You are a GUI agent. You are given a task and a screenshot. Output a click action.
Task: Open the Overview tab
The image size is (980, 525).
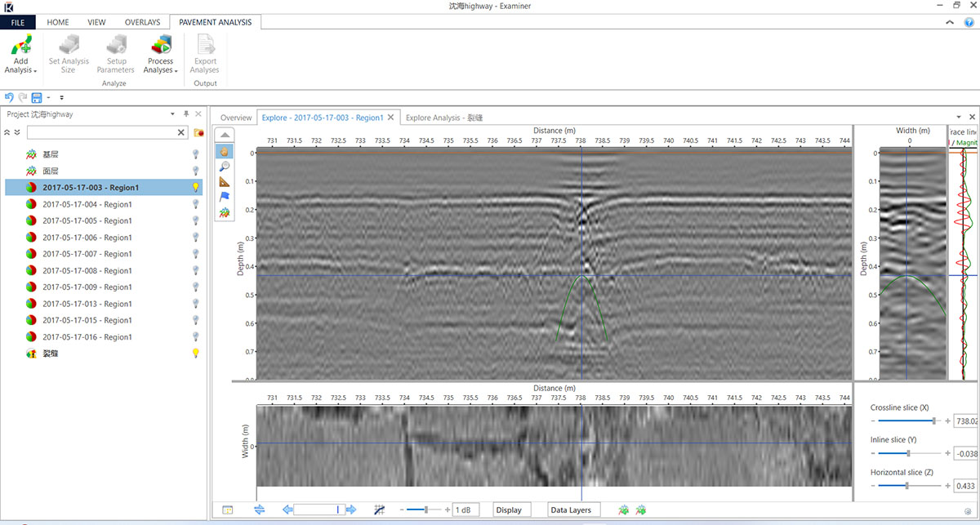tap(235, 118)
